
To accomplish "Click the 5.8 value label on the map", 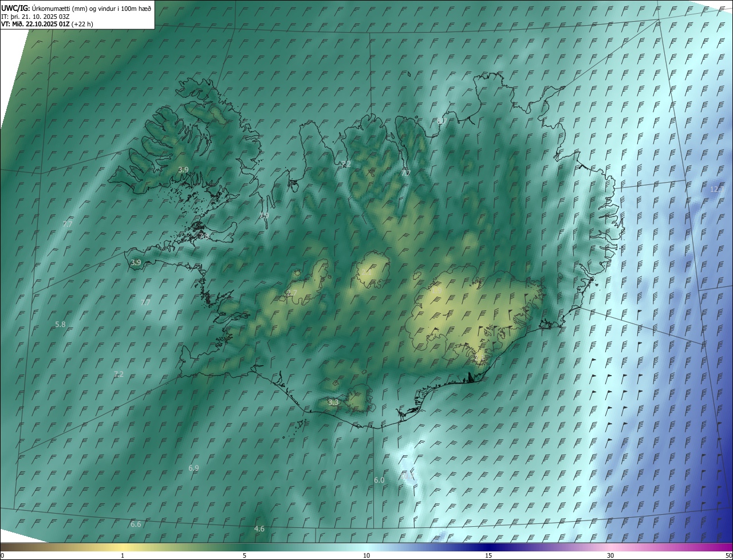I will point(60,324).
